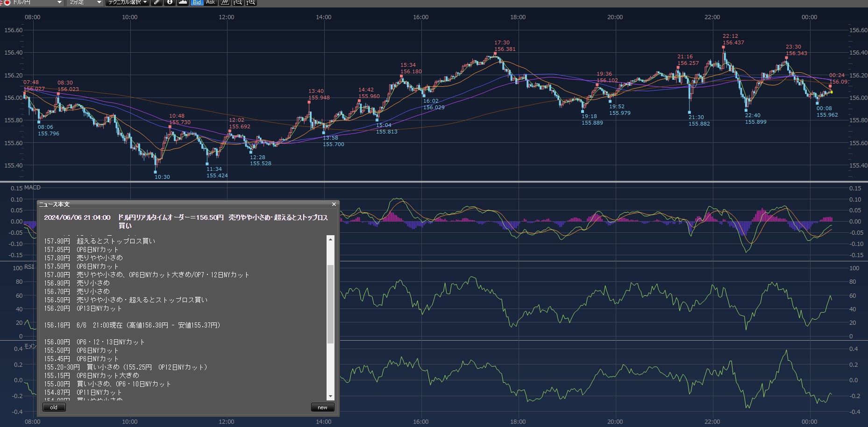Click the new button in news panel
Viewport: 868px width, 427px height.
322,407
